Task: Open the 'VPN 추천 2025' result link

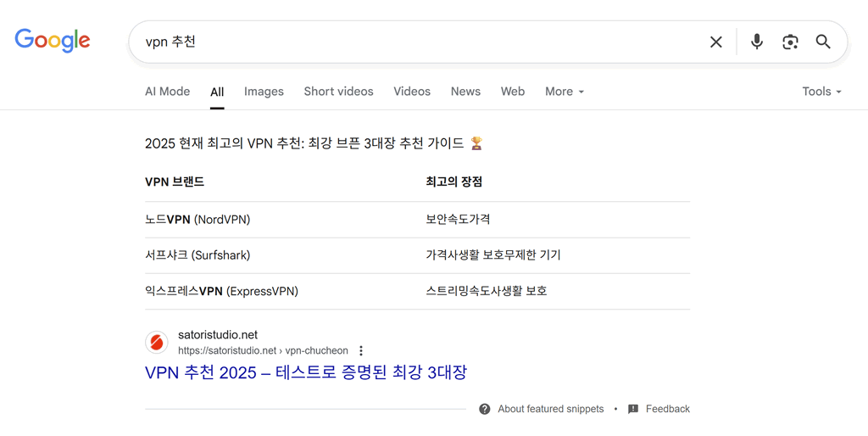Action: coord(306,372)
